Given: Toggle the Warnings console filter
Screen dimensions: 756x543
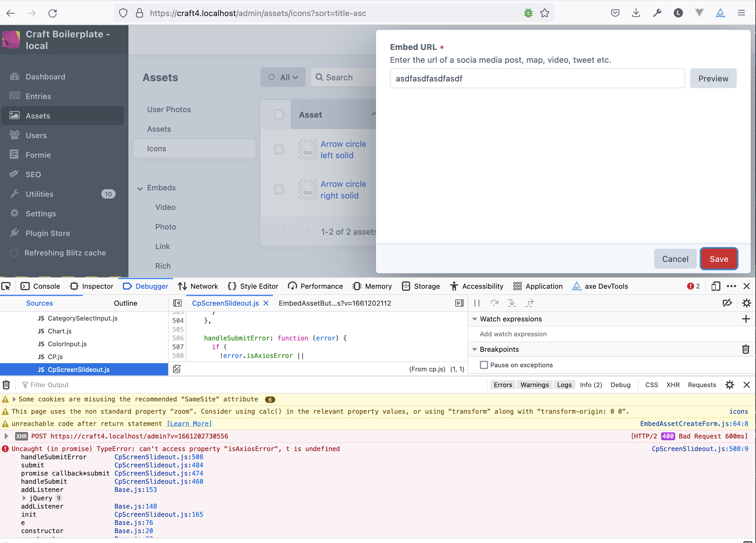Looking at the screenshot, I should pos(534,385).
